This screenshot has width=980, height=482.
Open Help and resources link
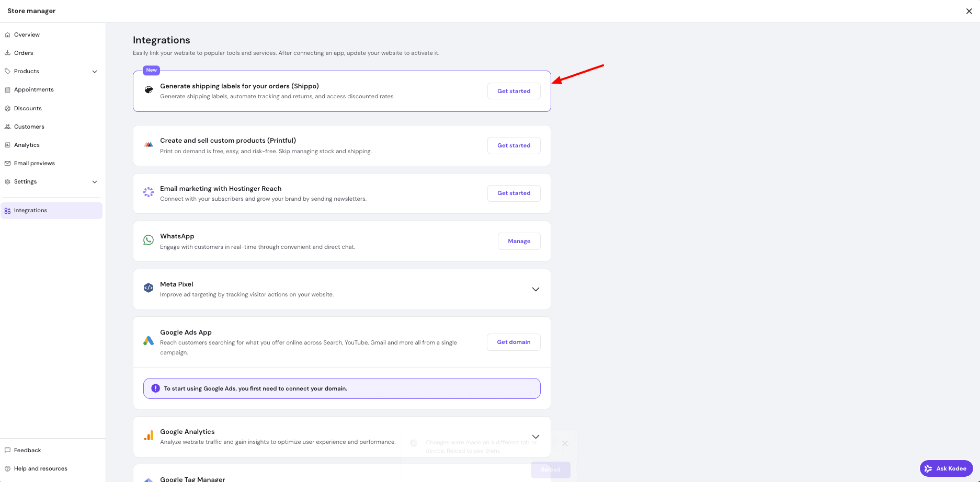[41, 468]
